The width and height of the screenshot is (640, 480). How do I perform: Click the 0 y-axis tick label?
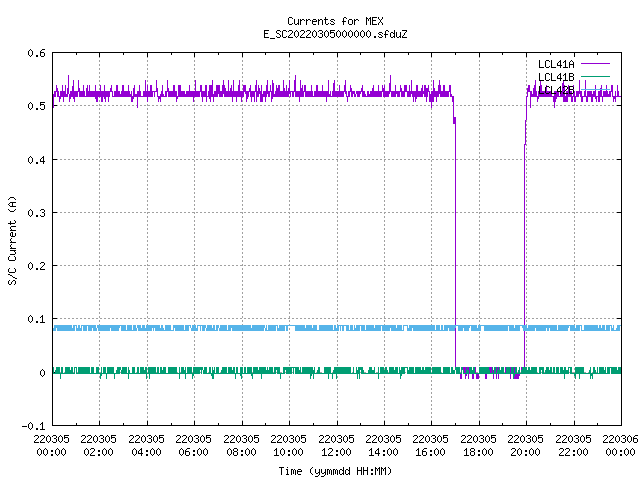(42, 373)
